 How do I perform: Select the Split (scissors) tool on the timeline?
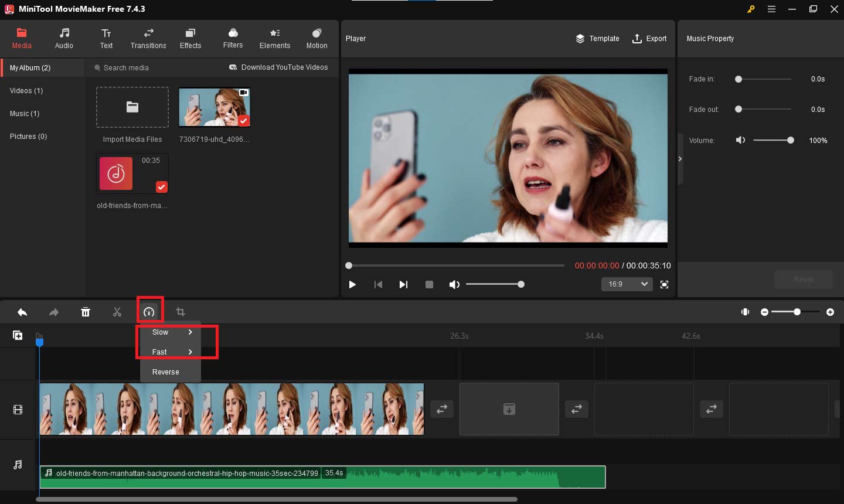tap(117, 311)
